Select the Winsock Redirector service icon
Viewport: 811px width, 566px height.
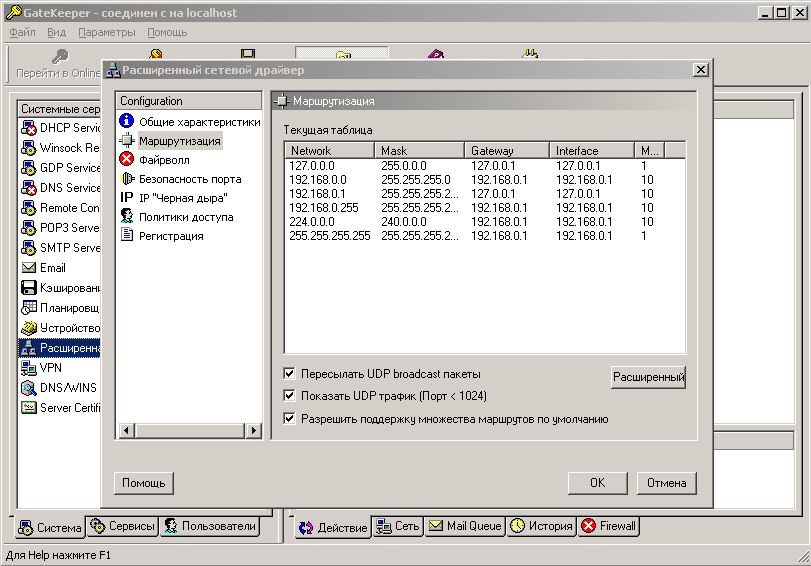pyautogui.click(x=28, y=148)
